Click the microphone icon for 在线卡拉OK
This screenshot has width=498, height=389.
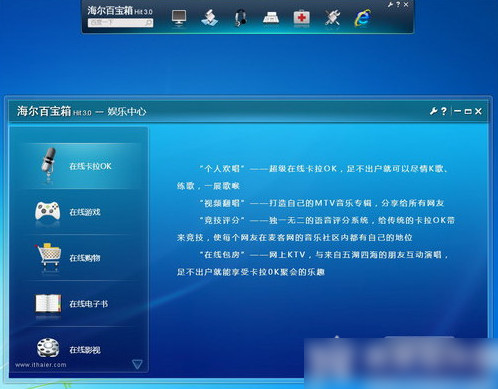(x=49, y=165)
